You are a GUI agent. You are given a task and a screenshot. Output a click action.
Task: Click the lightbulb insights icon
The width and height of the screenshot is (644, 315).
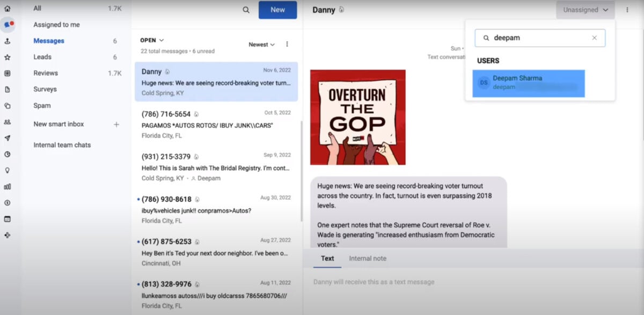coord(8,170)
